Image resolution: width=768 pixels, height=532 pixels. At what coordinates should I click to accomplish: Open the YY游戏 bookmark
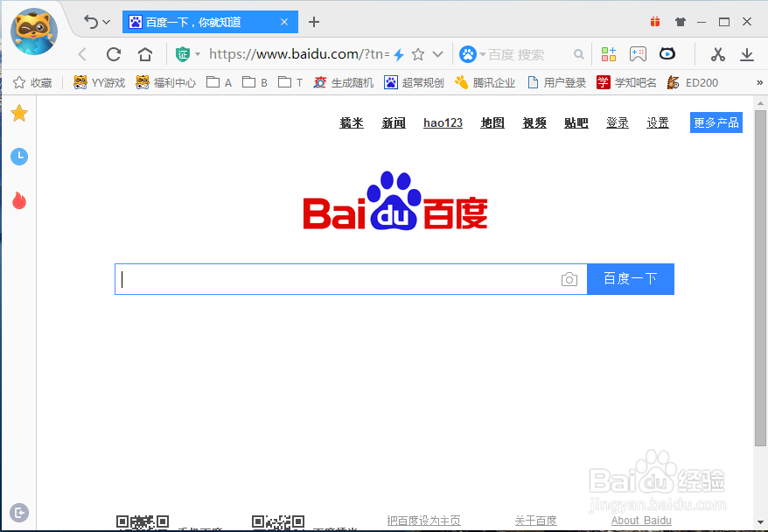[x=100, y=83]
